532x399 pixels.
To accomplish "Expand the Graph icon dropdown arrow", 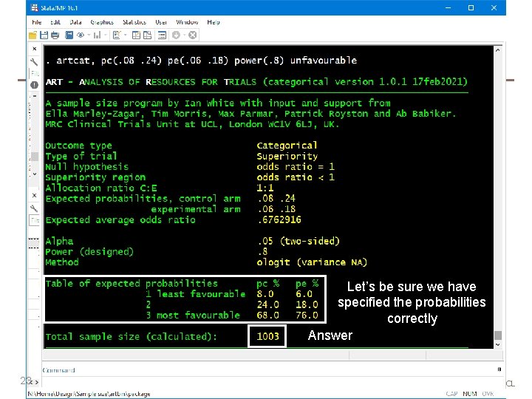I will (x=106, y=35).
